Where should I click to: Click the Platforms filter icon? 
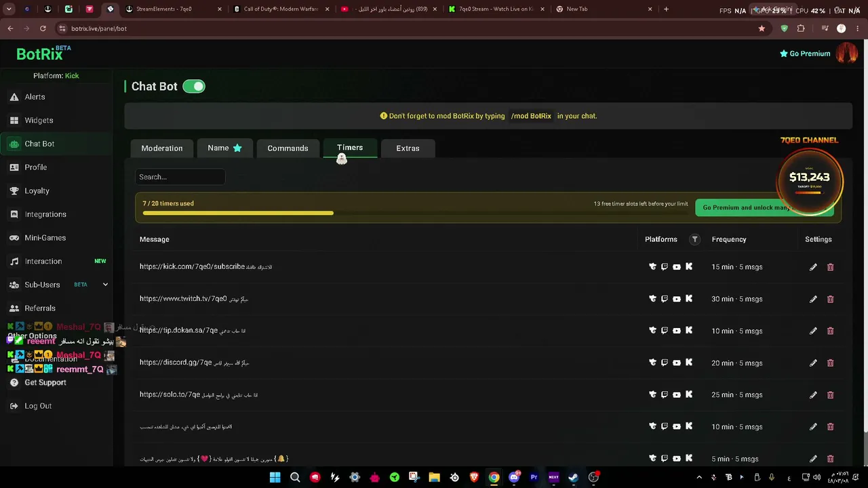click(x=694, y=239)
